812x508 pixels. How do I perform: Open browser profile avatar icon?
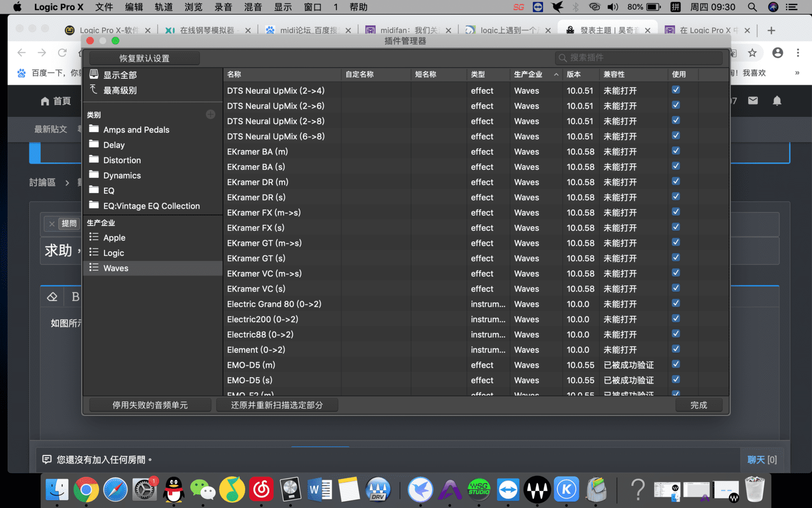[x=777, y=53]
